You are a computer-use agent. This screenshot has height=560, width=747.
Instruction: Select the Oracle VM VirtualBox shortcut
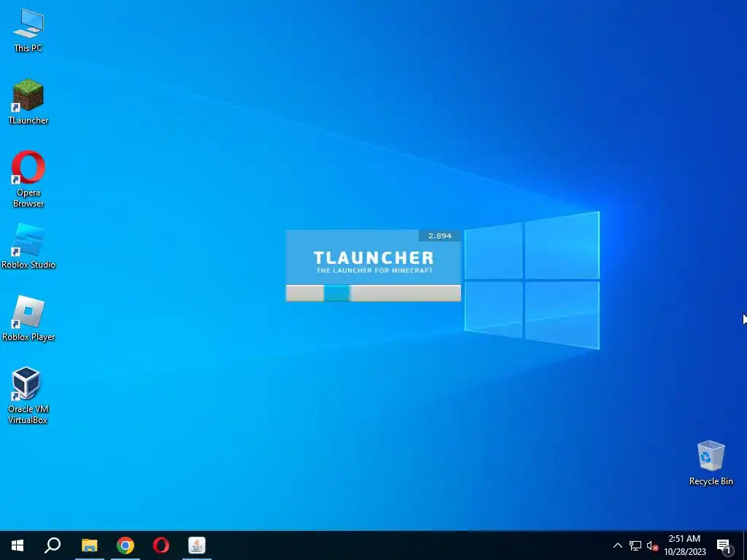coord(28,395)
